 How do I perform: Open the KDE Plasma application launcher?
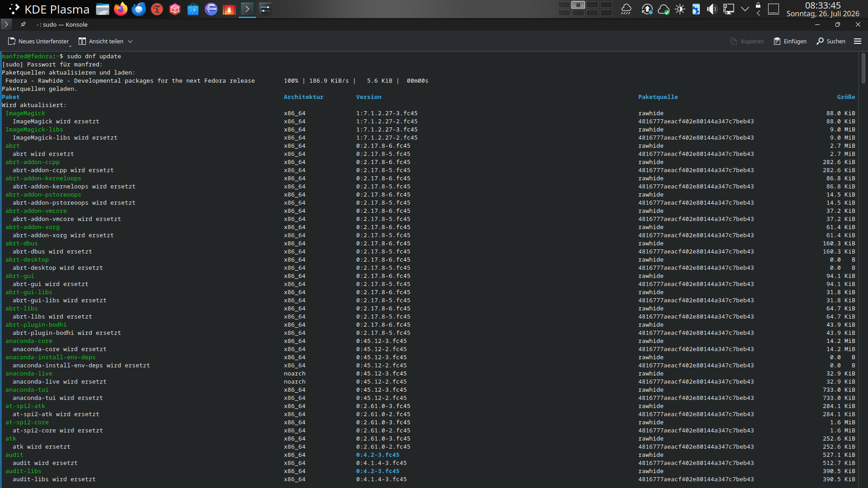[49, 9]
